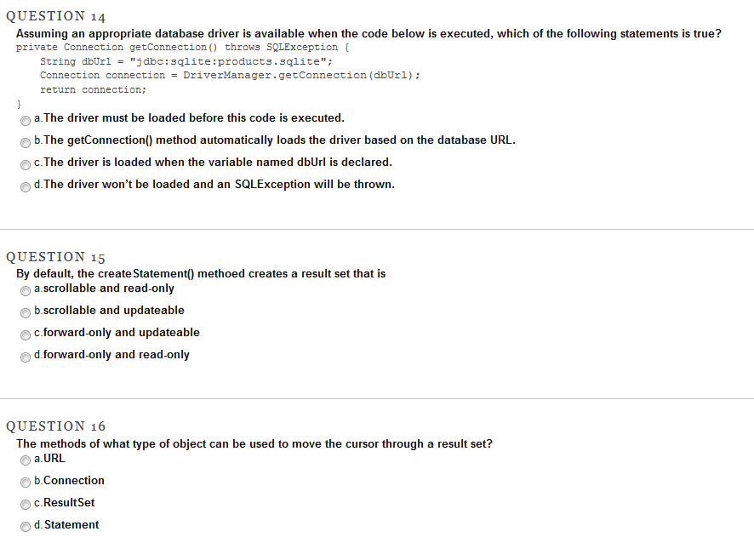The height and width of the screenshot is (560, 754).
Task: Select answer c for Question 14
Action: 26,164
